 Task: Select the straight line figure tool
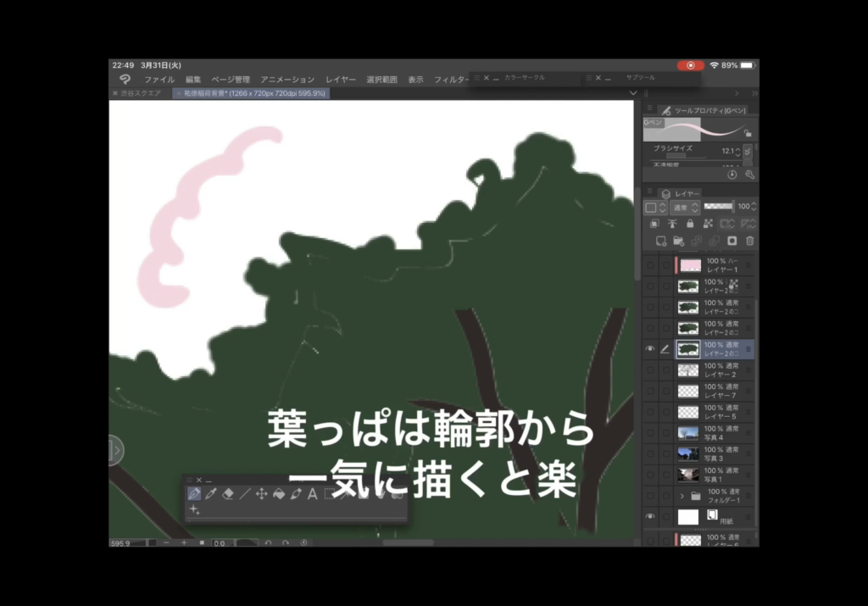245,493
